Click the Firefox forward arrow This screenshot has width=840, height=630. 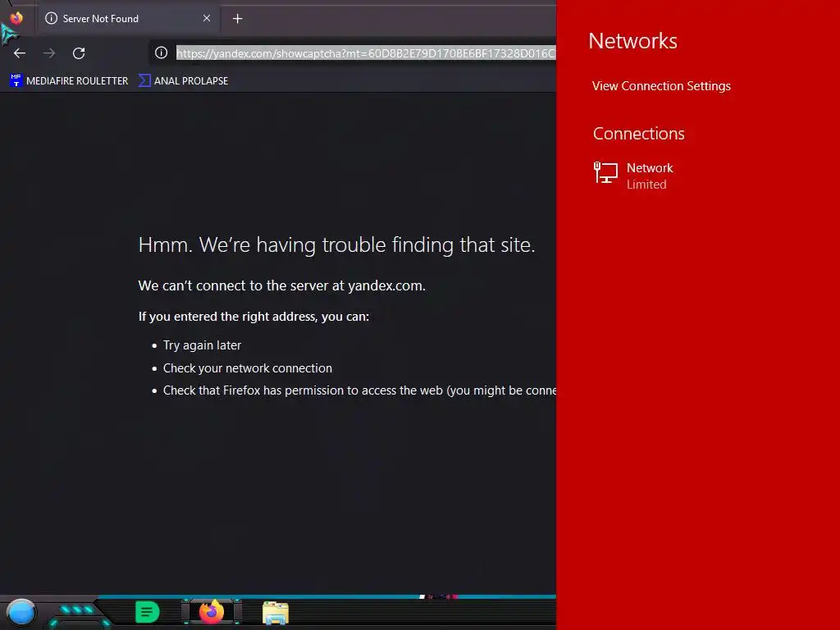click(x=49, y=53)
